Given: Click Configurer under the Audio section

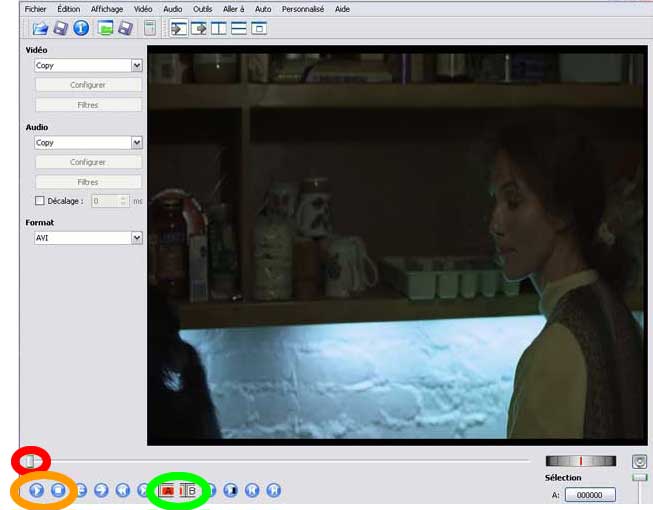Looking at the screenshot, I should (88, 162).
